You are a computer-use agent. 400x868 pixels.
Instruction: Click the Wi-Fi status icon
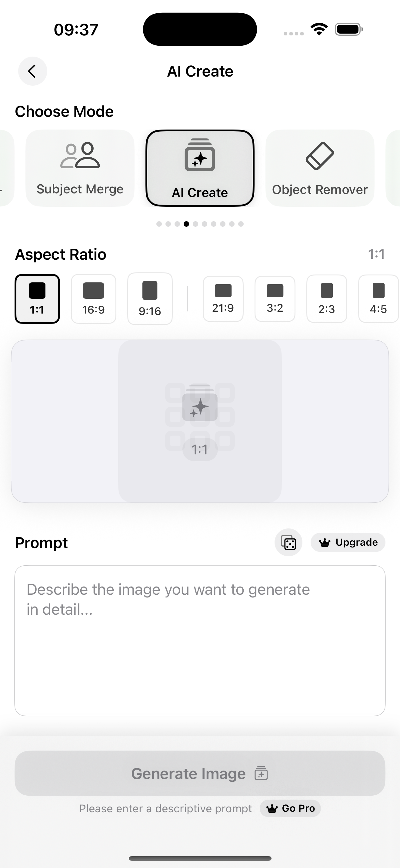[319, 29]
